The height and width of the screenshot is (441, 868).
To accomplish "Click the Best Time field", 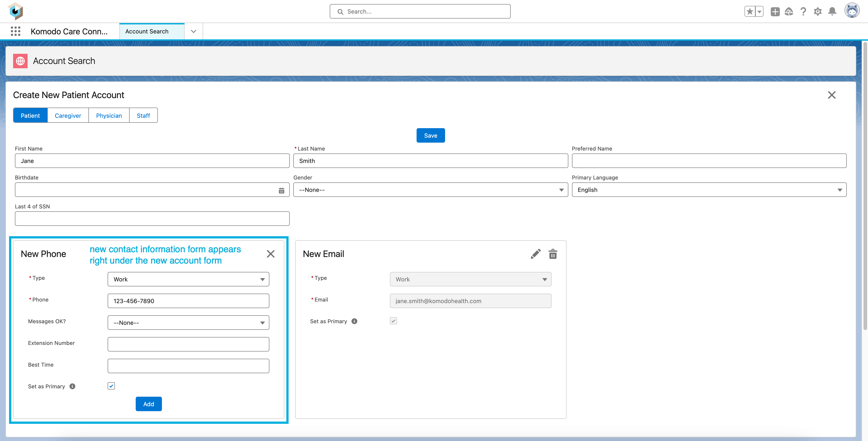I will click(188, 366).
